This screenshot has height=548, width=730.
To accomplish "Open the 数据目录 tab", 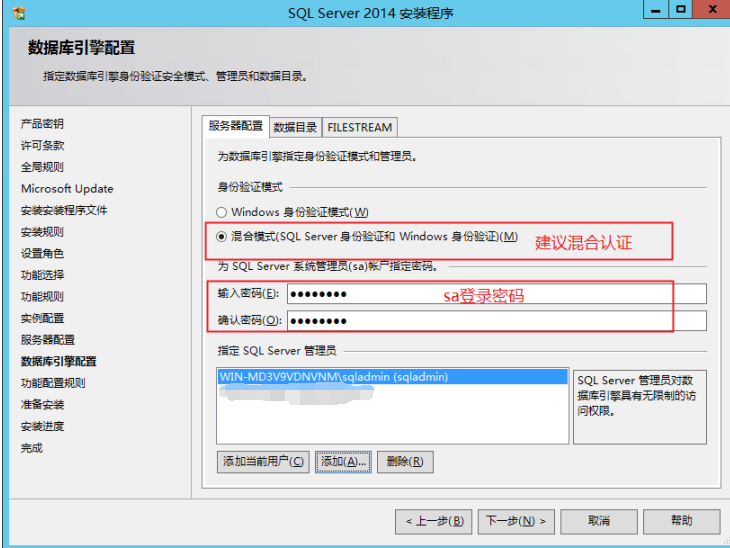I will (295, 127).
